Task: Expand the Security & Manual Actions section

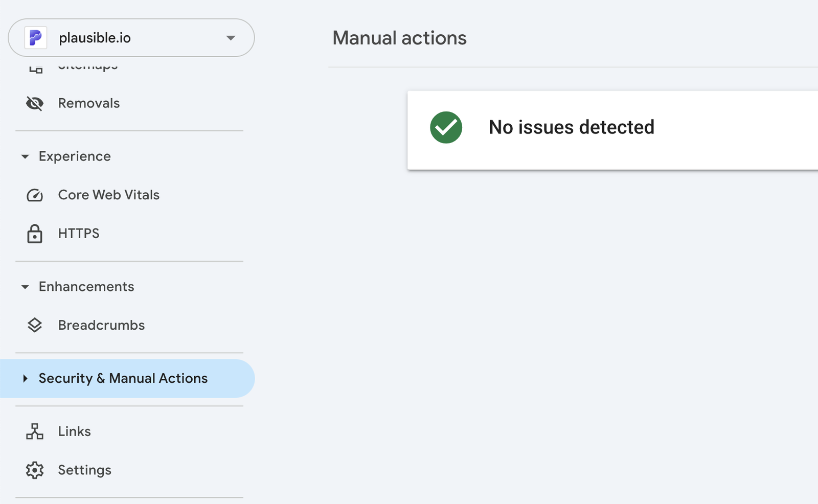Action: pos(26,378)
